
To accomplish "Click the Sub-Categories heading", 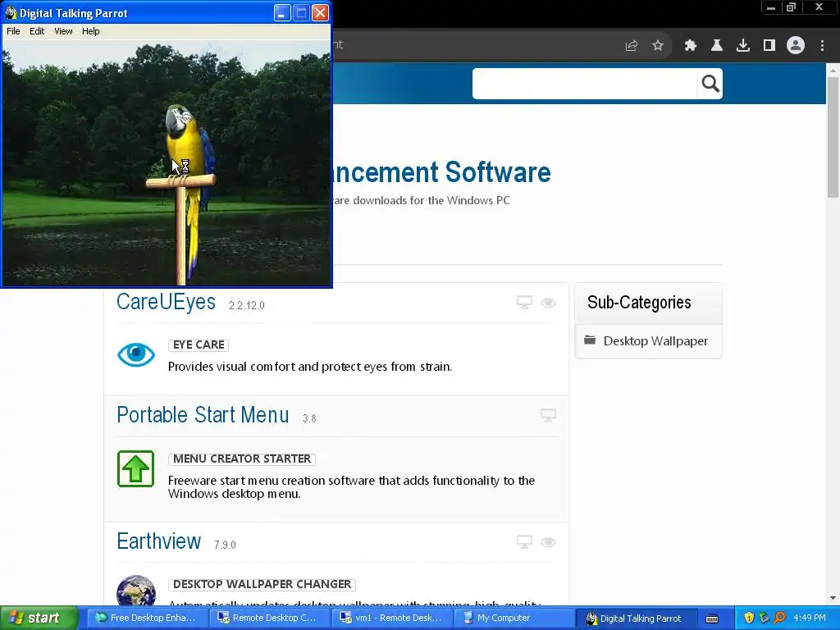I will click(639, 302).
